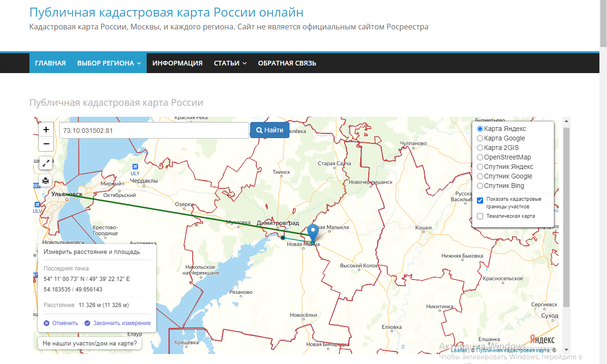Click the Чердаклы town label
607x364 pixels.
144,181
